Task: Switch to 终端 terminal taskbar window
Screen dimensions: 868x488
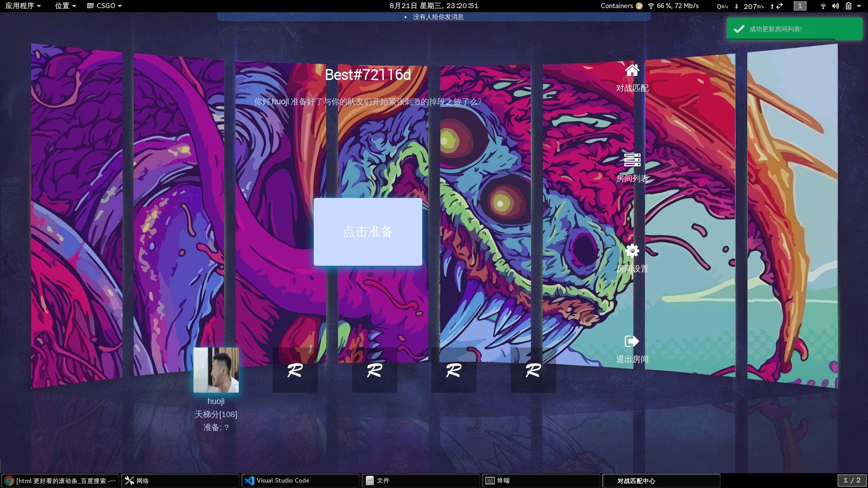Action: pyautogui.click(x=541, y=481)
